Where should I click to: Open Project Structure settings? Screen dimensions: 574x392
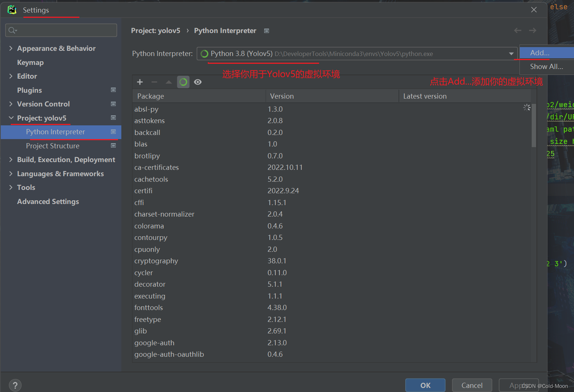[53, 146]
